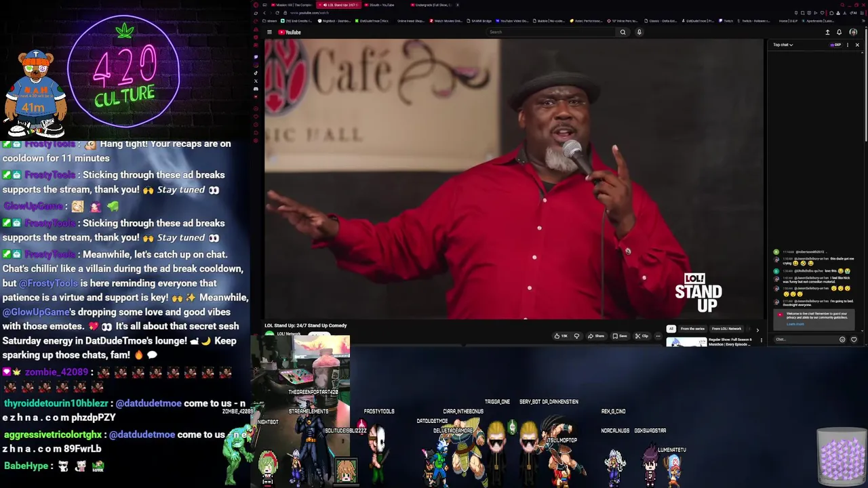Image resolution: width=868 pixels, height=488 pixels.
Task: Click into the Chat message input
Action: coord(806,340)
